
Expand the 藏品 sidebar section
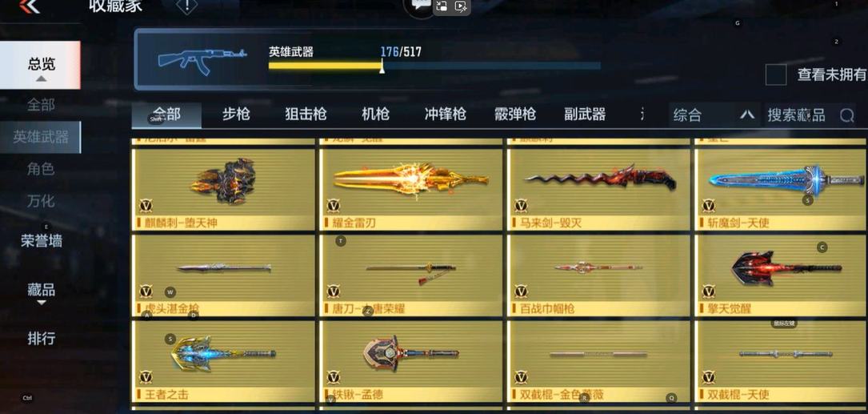click(41, 292)
